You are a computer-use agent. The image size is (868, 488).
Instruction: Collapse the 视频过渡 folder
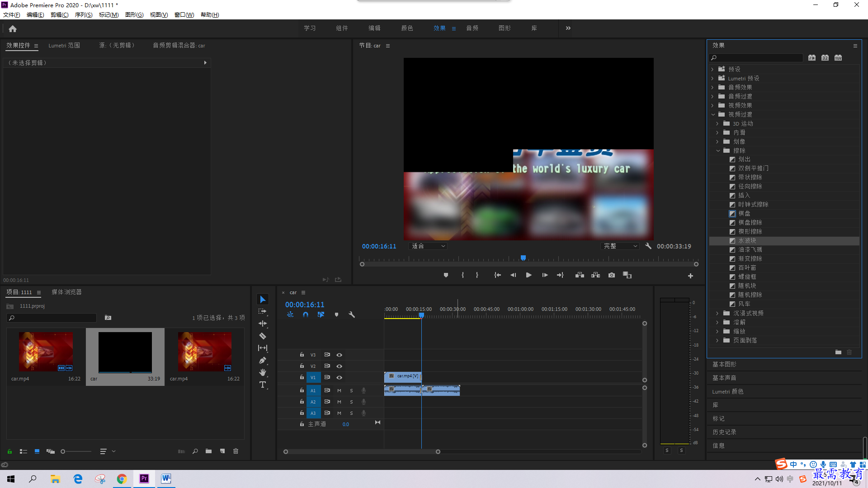713,114
